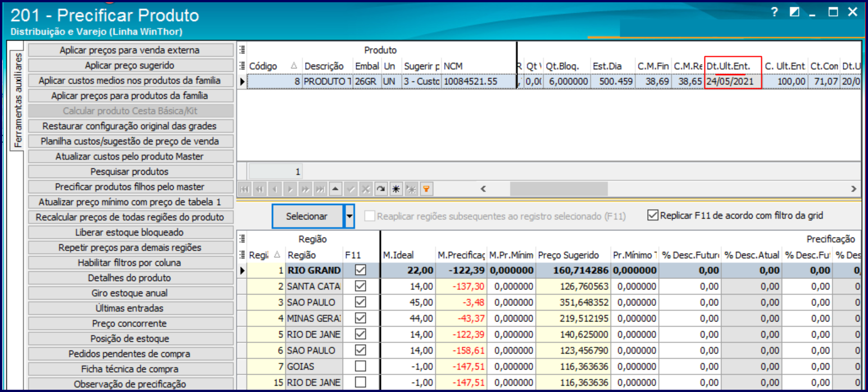Image resolution: width=868 pixels, height=392 pixels.
Task: Click Restaurar configuração original das grades
Action: click(x=130, y=126)
